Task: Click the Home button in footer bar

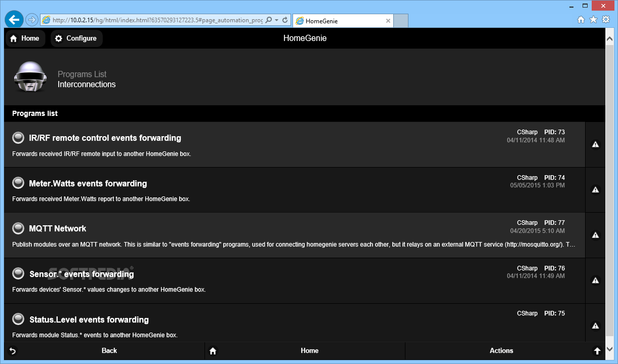Action: coord(305,351)
